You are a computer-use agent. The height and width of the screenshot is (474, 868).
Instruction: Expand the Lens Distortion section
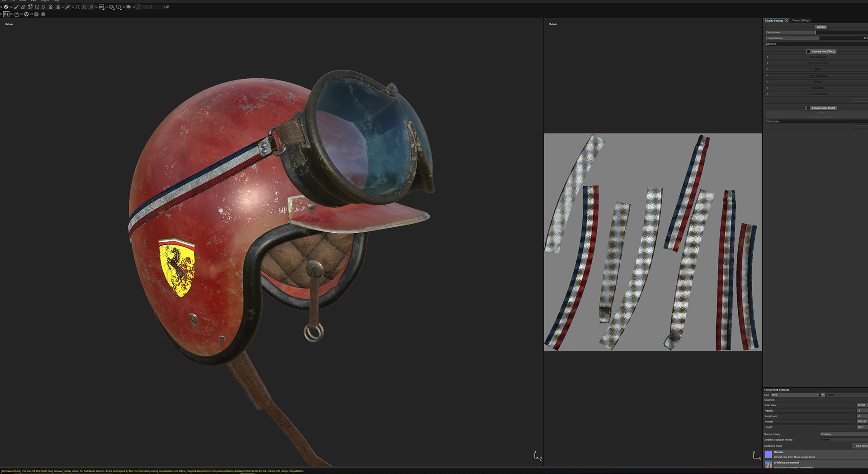point(767,94)
